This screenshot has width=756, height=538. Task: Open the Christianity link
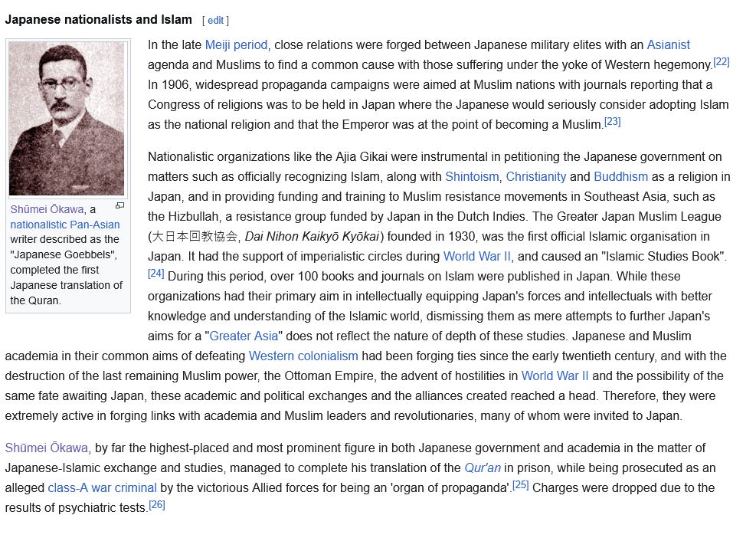(x=535, y=176)
